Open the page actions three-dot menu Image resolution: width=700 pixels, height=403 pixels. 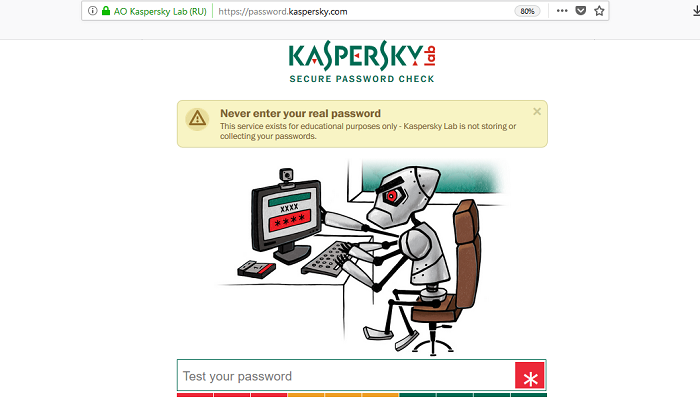(562, 11)
